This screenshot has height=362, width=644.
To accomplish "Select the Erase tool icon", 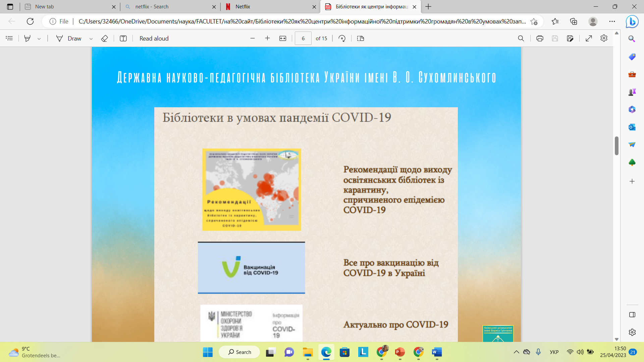I will coord(104,39).
